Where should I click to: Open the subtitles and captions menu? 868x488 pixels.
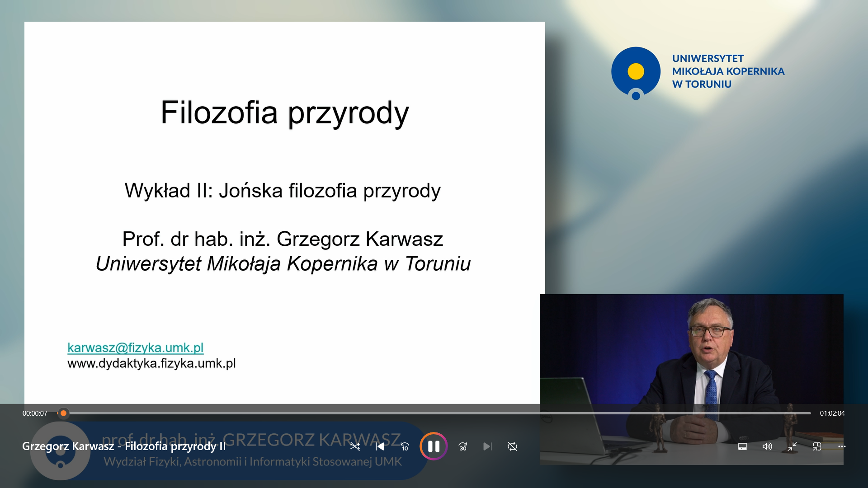click(742, 446)
